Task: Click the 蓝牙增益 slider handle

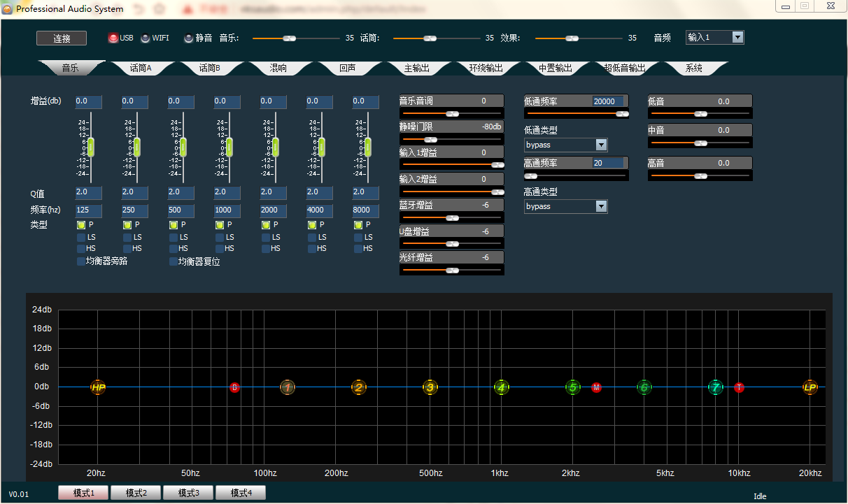Action: (x=453, y=217)
